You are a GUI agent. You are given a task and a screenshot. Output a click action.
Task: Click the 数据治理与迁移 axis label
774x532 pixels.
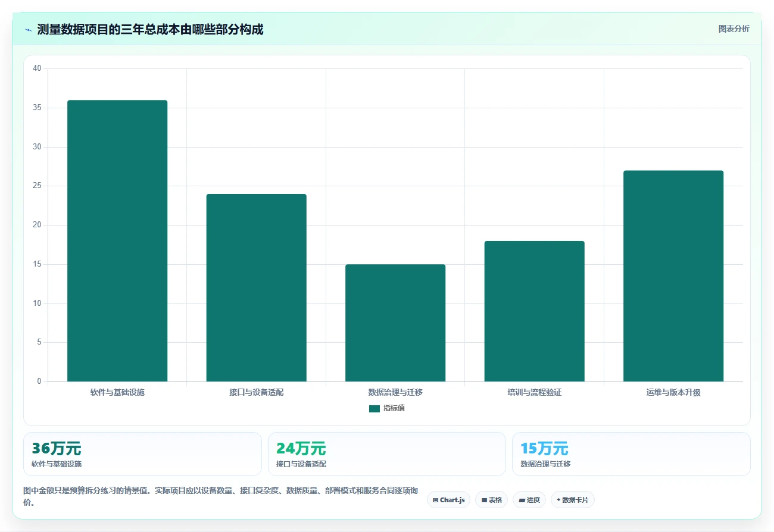pos(395,393)
